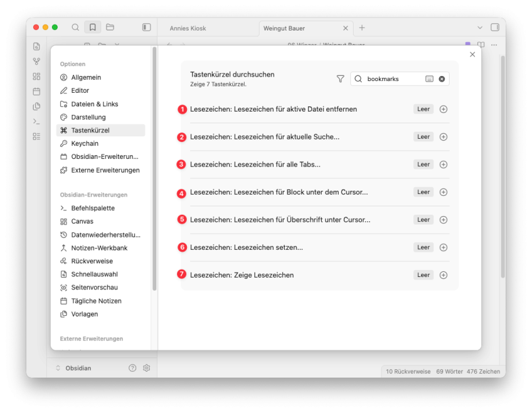Open the graph view from the ribbon

36,62
